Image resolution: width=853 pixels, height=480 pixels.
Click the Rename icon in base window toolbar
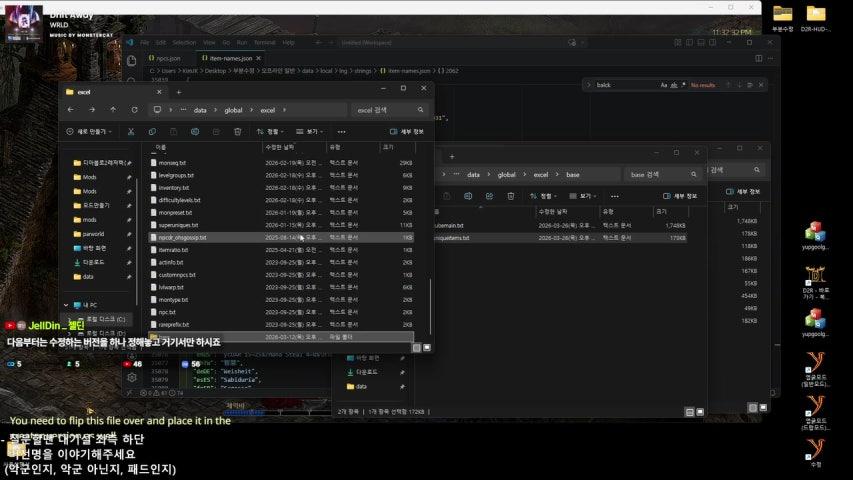[468, 196]
